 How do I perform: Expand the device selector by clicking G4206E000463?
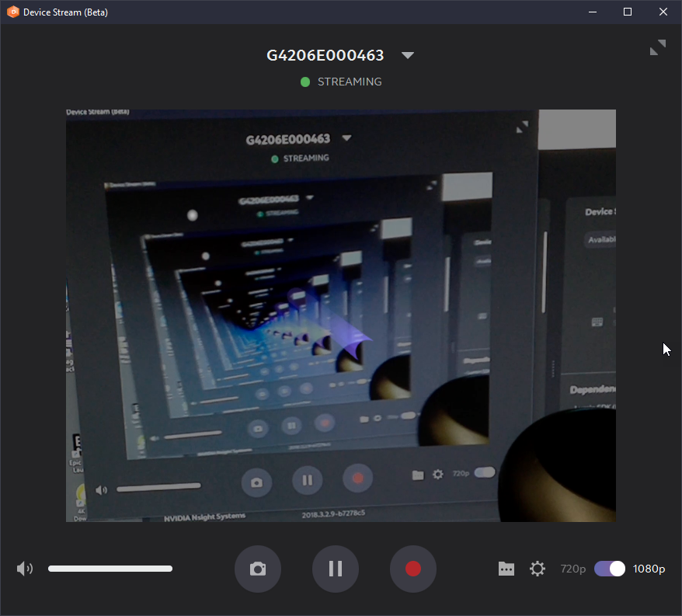coord(325,55)
